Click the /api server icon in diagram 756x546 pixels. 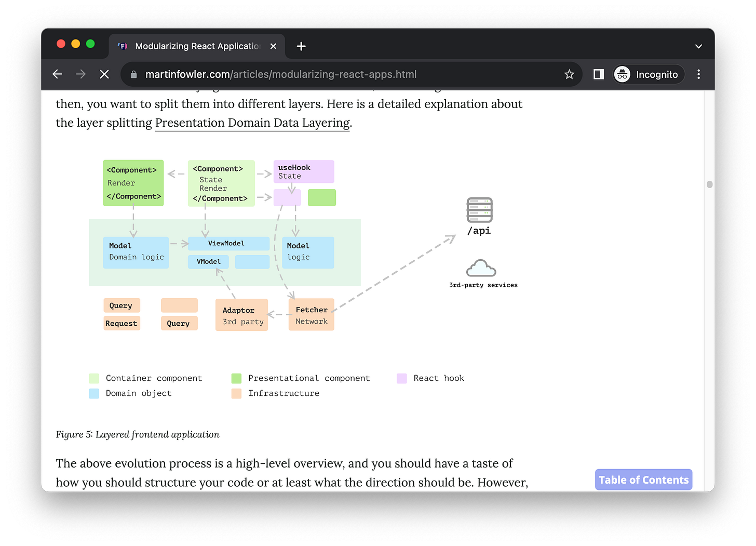[x=479, y=210]
